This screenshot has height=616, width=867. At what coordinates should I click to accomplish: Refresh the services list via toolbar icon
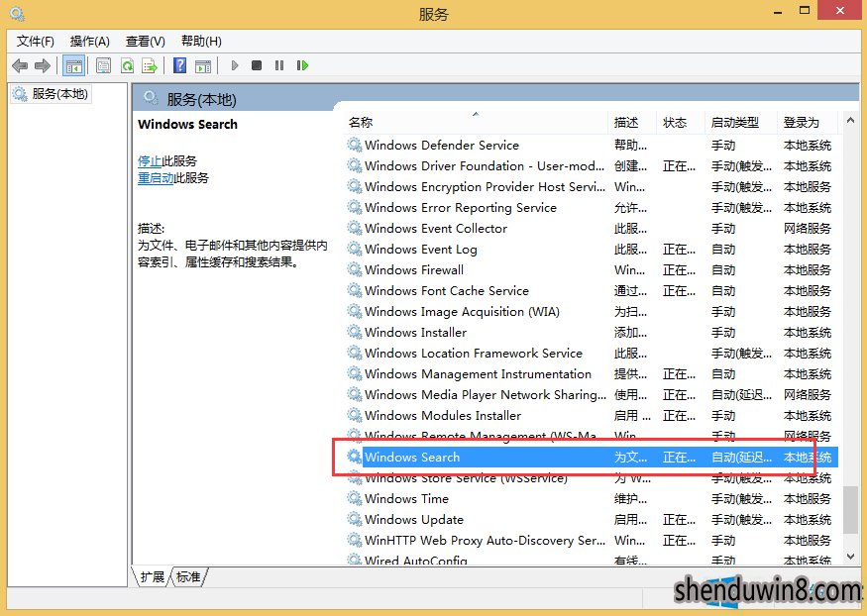click(127, 65)
